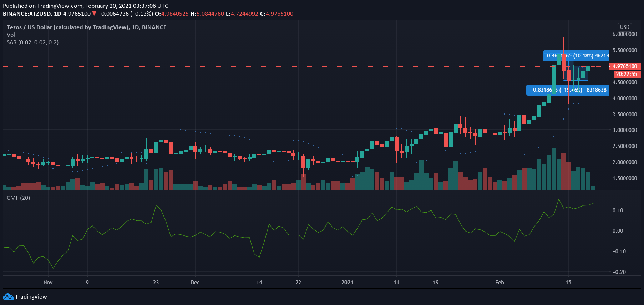Click the Dec date label on time axis

[x=195, y=283]
